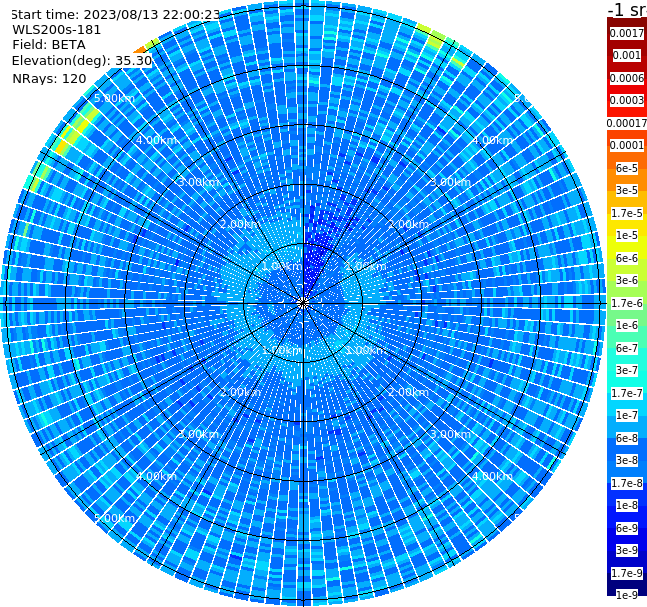Select the 3e-8 colorbar label

tap(627, 460)
